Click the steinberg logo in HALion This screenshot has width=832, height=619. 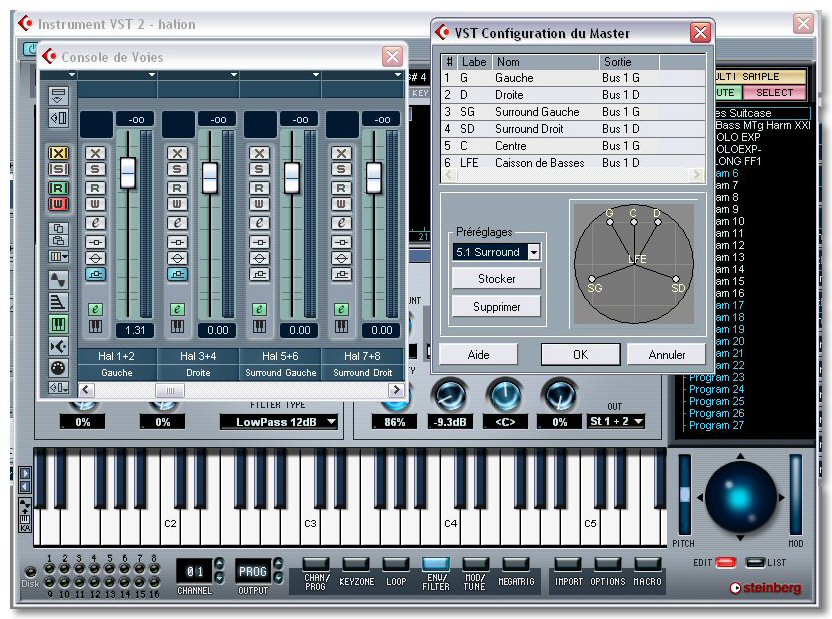tap(766, 588)
